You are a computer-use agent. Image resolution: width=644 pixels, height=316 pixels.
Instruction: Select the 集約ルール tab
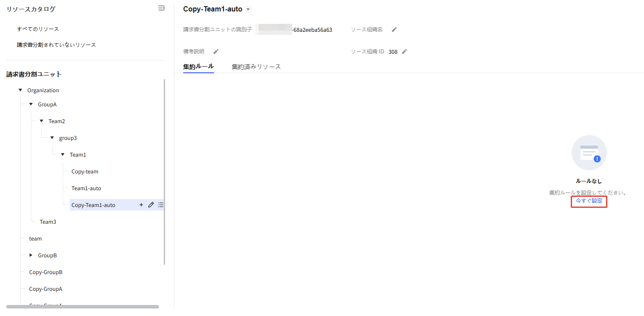(198, 67)
